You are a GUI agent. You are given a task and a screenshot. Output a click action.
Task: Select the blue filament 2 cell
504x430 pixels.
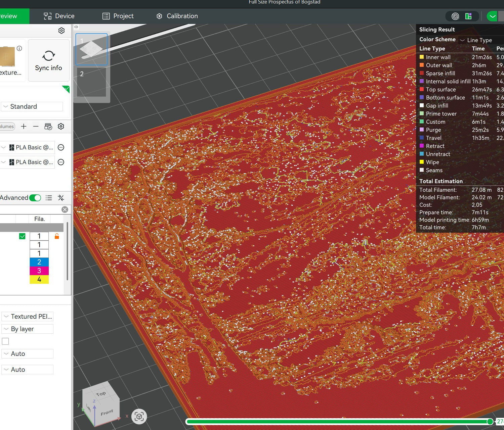(x=39, y=262)
